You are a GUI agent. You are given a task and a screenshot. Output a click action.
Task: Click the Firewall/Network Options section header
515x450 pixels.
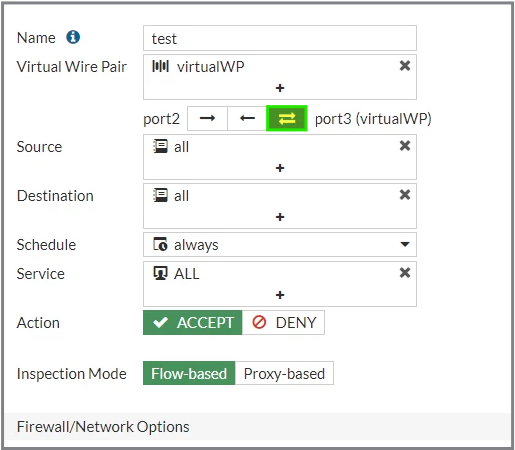(257, 427)
